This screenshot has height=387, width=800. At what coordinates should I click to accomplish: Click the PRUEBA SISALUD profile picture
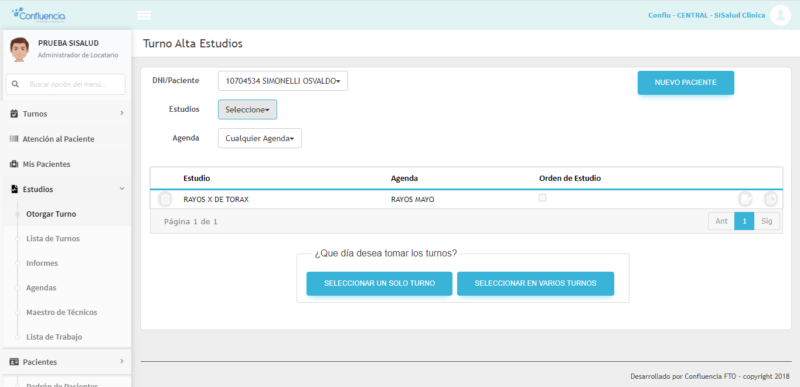(19, 49)
